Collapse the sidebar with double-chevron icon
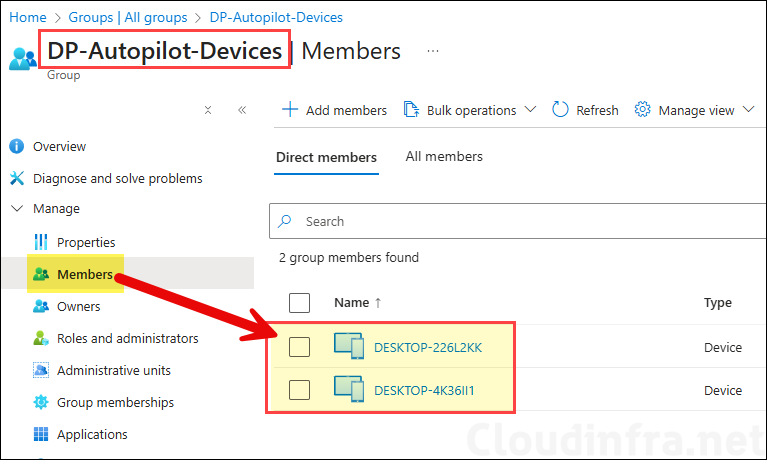 click(241, 110)
